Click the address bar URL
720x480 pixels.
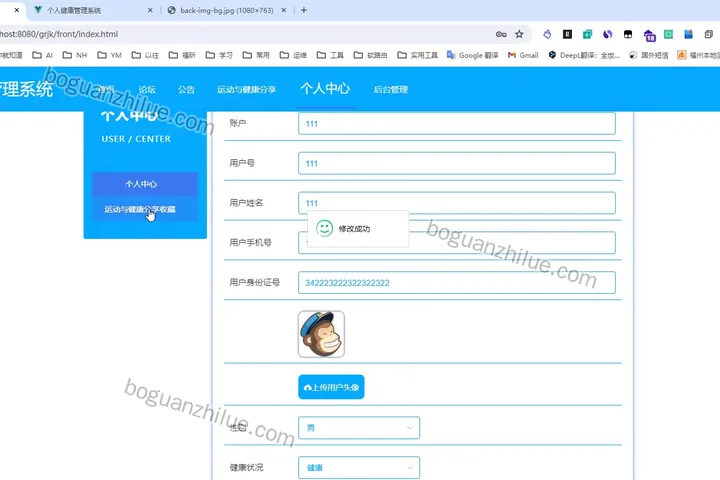tap(59, 34)
